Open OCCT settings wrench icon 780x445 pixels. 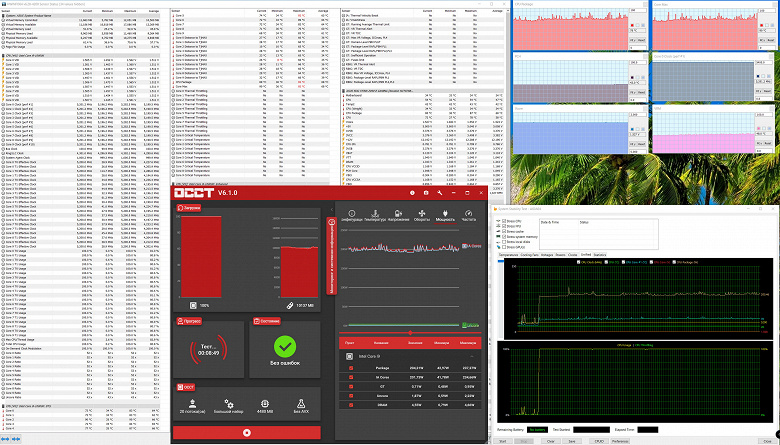tap(440, 193)
